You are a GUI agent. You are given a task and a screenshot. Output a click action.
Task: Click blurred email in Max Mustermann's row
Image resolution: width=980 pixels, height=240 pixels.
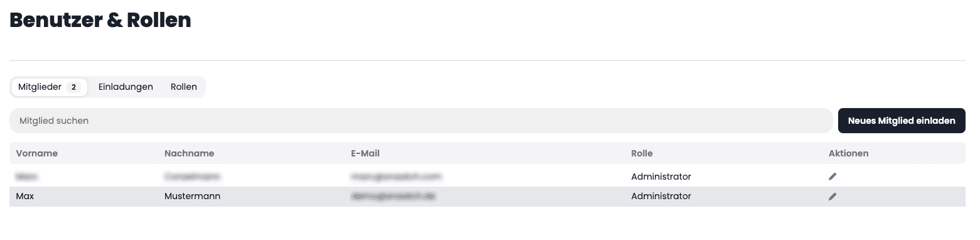pos(394,197)
